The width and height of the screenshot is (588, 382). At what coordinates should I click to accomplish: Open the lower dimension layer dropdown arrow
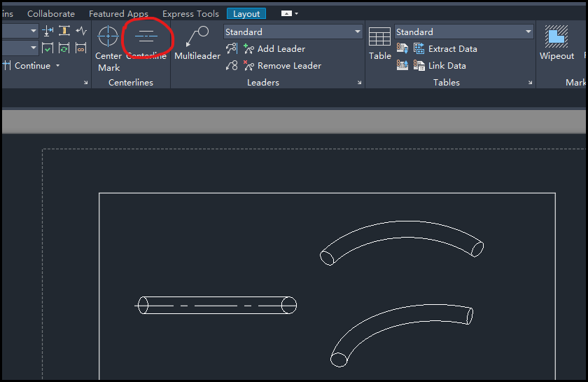coord(34,48)
